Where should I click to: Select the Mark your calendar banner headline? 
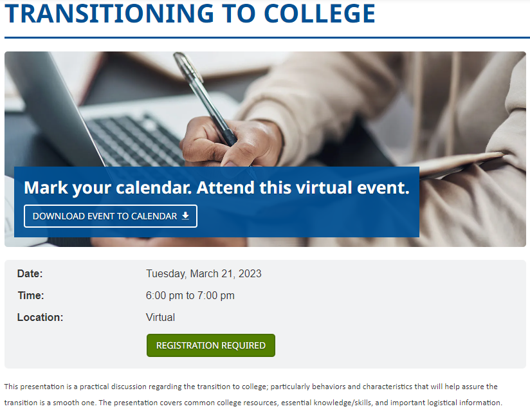click(217, 188)
